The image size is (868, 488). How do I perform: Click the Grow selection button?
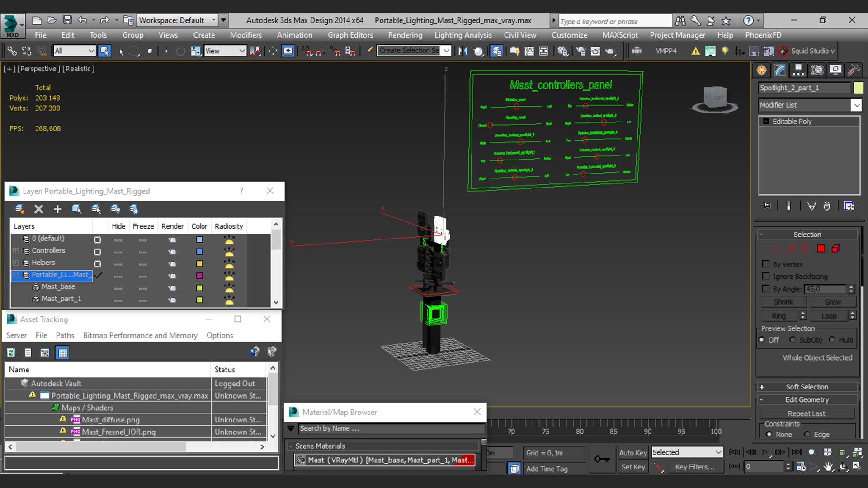[x=832, y=302]
